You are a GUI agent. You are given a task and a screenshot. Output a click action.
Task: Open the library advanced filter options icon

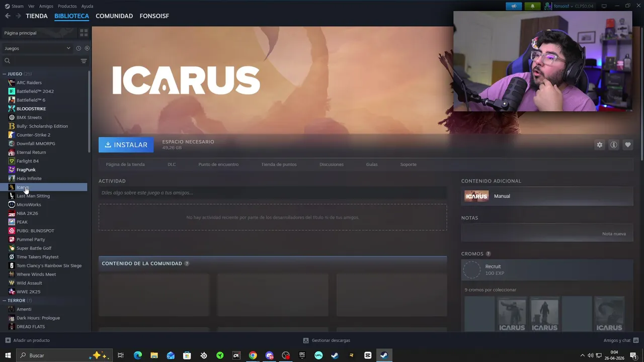point(84,61)
